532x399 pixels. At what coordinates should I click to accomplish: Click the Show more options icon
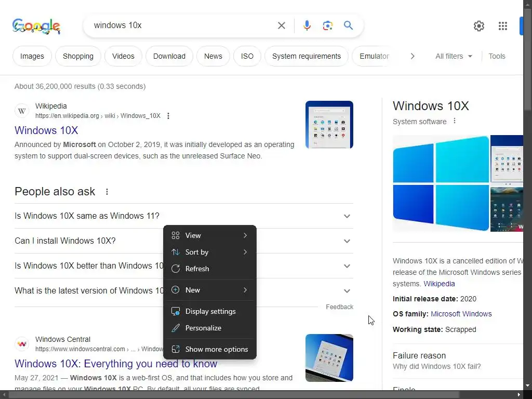pyautogui.click(x=176, y=349)
